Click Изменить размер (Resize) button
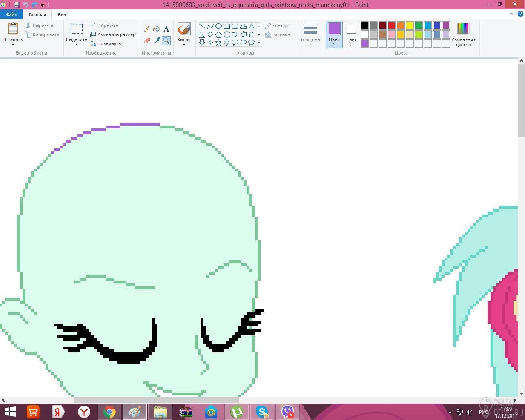Image resolution: width=525 pixels, height=420 pixels. coord(113,34)
